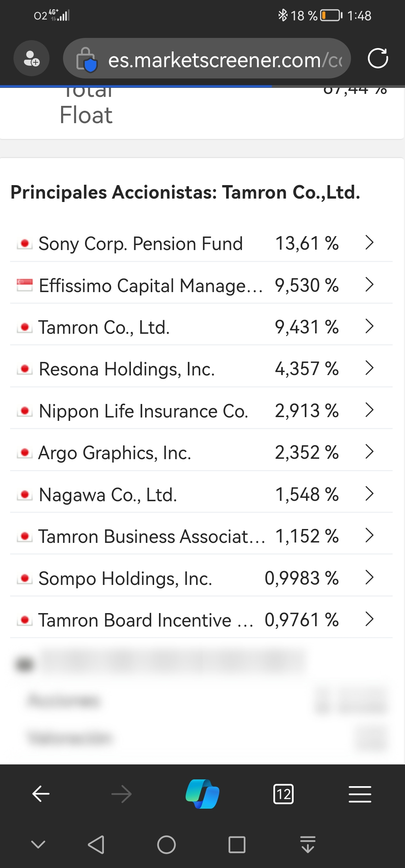Pull down notification shade arrow icon

click(x=308, y=845)
